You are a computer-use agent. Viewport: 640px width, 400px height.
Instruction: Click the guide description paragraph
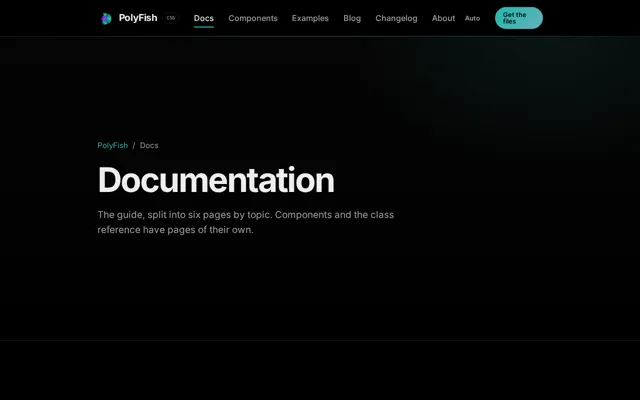[246, 222]
